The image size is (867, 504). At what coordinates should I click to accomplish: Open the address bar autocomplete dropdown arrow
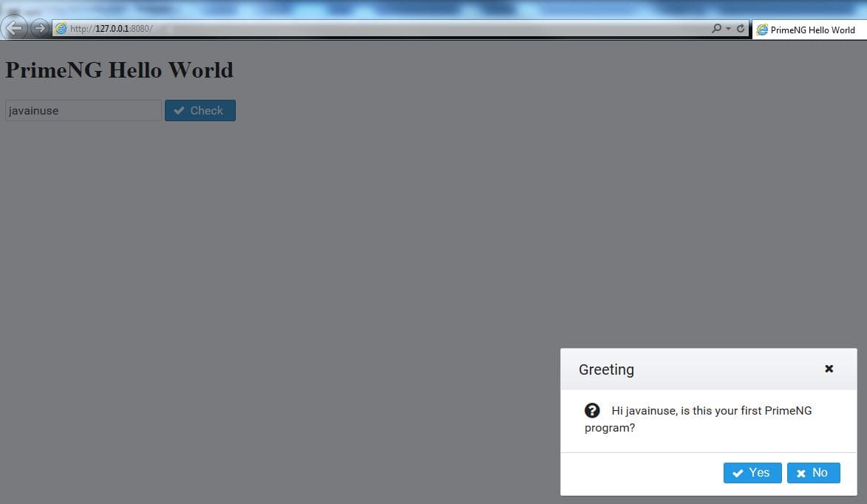coord(728,28)
